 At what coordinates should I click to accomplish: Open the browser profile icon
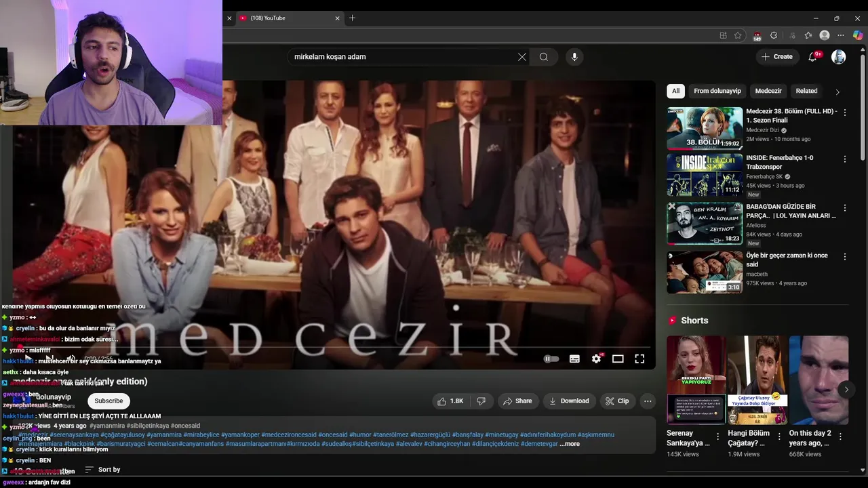(825, 35)
